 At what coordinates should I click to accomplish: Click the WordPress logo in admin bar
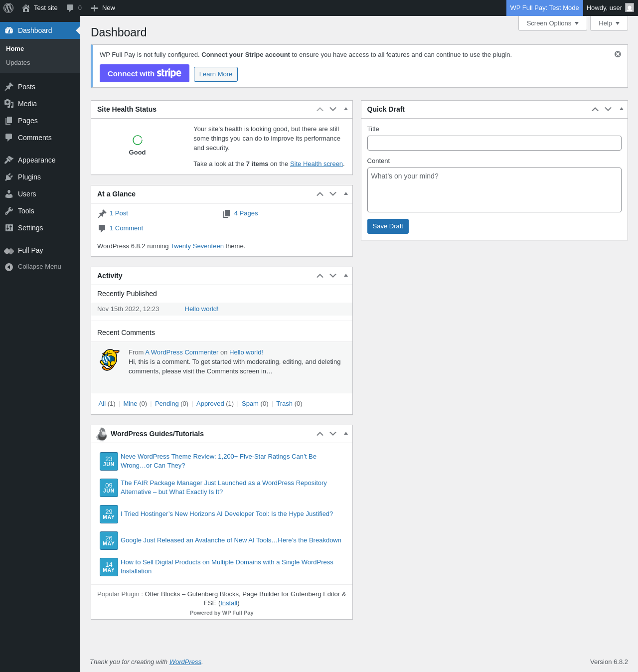8,8
